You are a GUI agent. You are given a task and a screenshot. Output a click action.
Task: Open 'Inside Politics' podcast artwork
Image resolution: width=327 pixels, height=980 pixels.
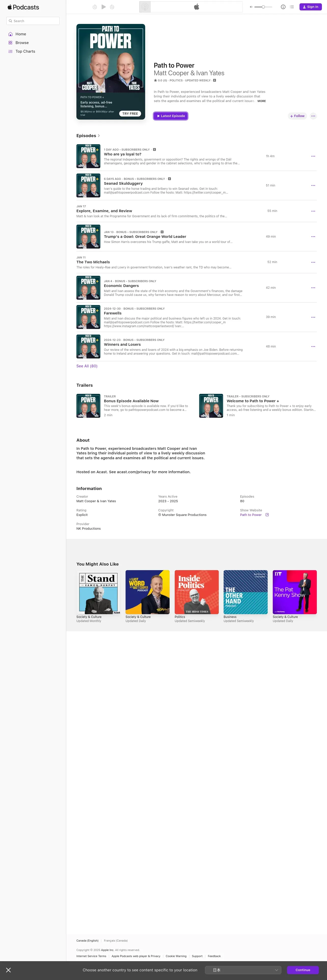(197, 592)
